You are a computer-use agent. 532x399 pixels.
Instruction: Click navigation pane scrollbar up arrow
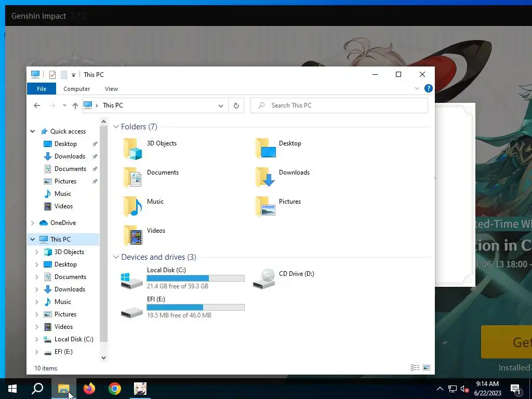tap(104, 122)
